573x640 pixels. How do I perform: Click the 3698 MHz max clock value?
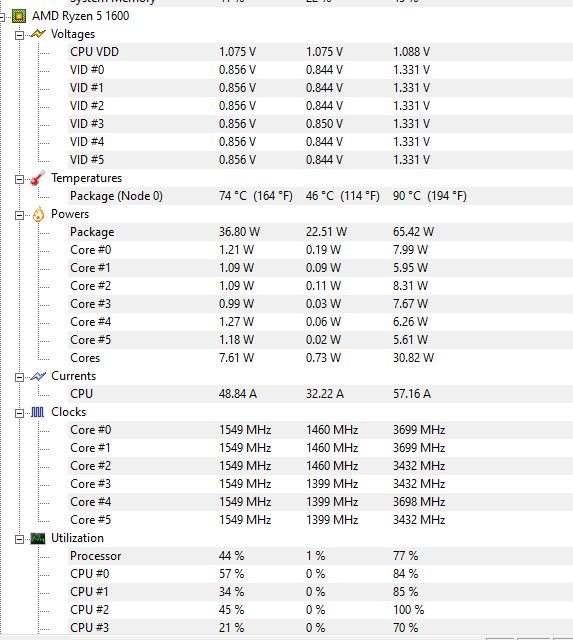pos(419,502)
